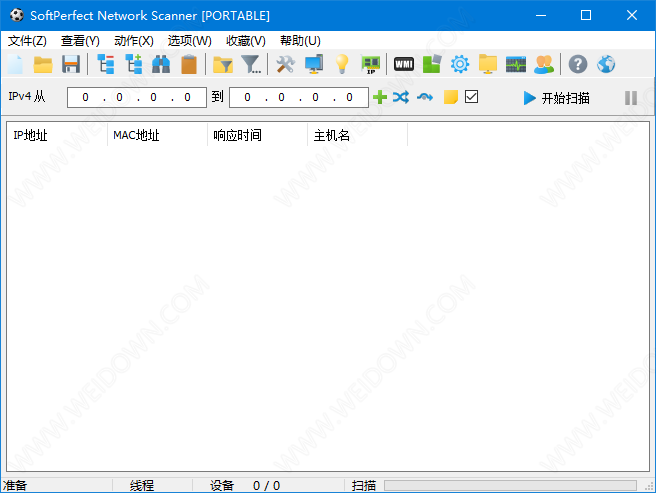Click the blue shuffle arrows icon
The height and width of the screenshot is (493, 656).
tap(401, 97)
